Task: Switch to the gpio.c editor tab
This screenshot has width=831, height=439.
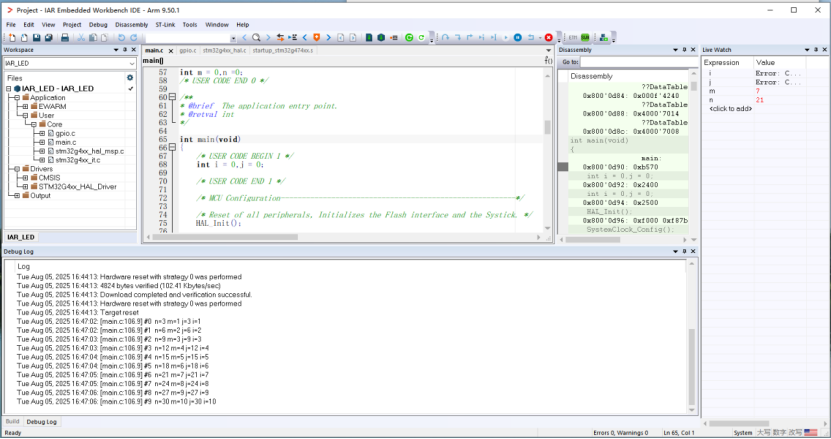Action: [187, 50]
